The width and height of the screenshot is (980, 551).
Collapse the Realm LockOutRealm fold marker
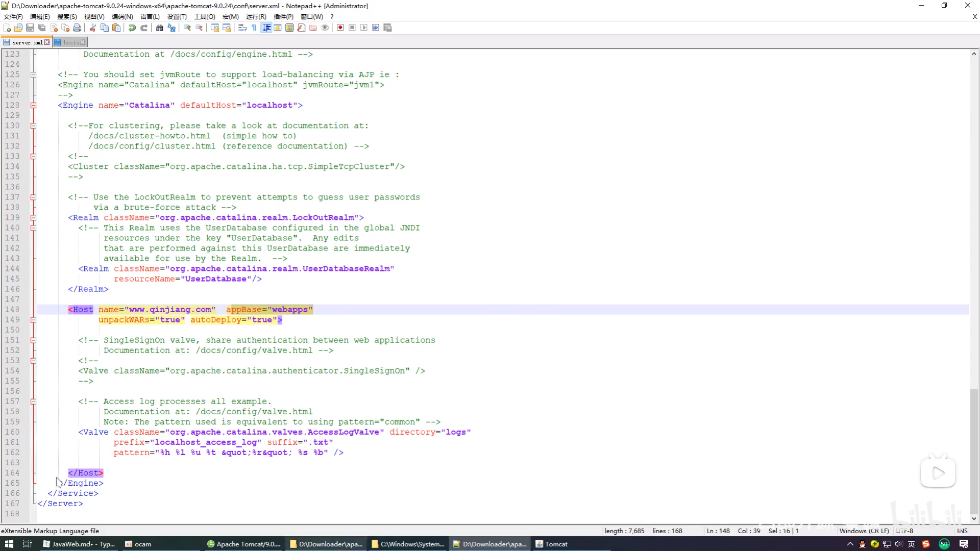click(x=33, y=218)
